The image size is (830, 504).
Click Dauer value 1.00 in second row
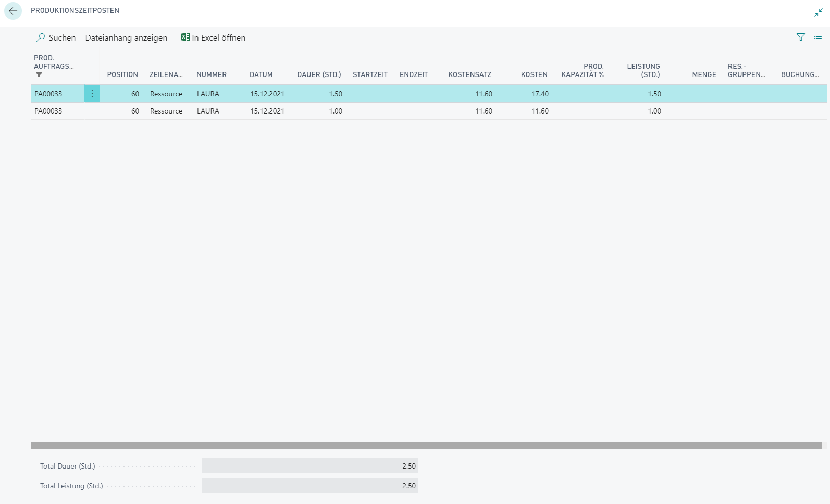pos(336,111)
